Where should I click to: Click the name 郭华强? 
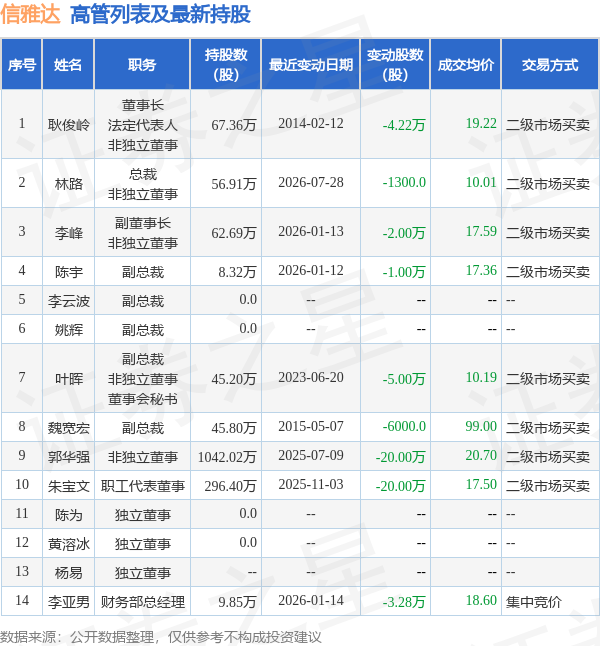tap(68, 457)
